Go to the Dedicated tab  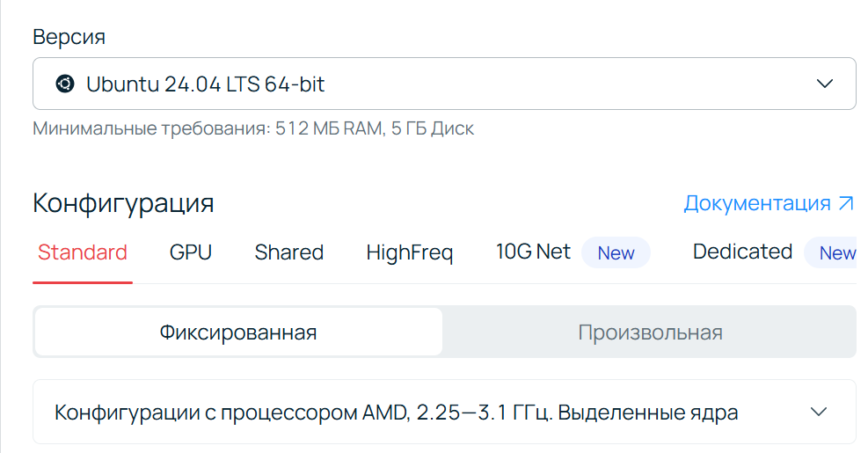click(x=742, y=252)
